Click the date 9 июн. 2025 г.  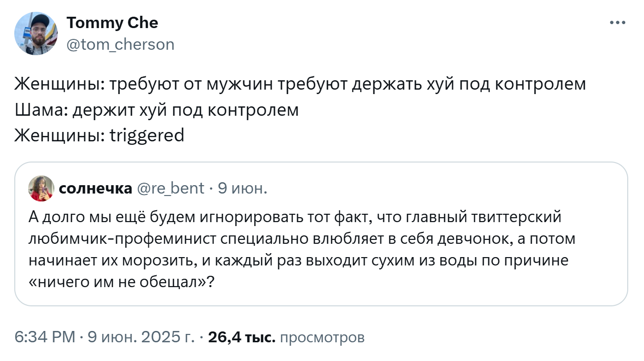(141, 337)
